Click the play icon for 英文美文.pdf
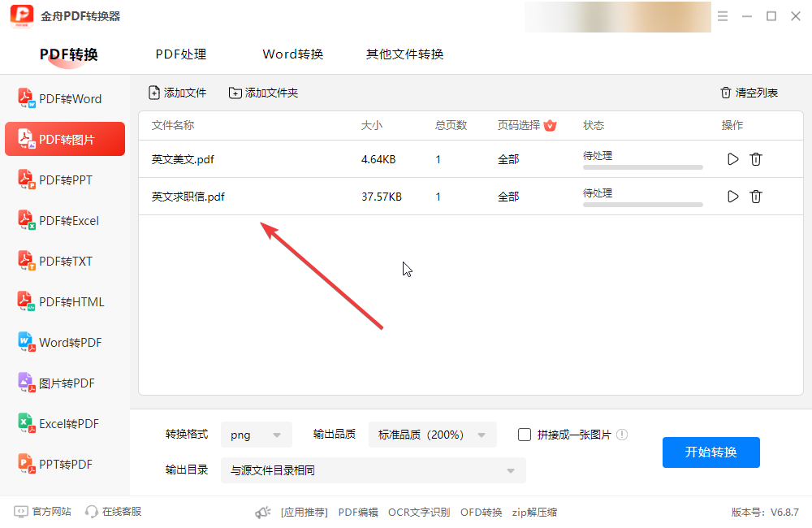This screenshot has height=528, width=812. tap(732, 159)
